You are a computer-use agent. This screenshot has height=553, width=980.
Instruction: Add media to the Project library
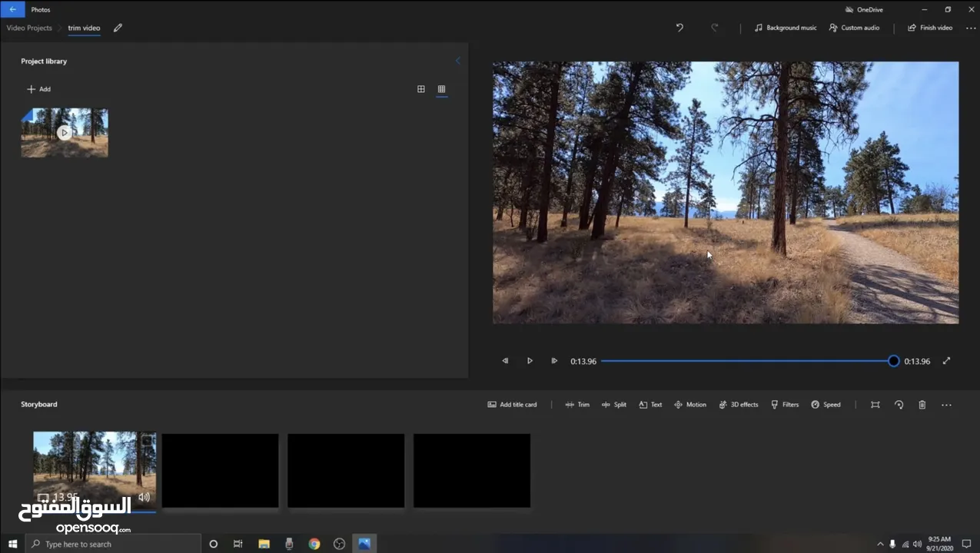pyautogui.click(x=39, y=89)
